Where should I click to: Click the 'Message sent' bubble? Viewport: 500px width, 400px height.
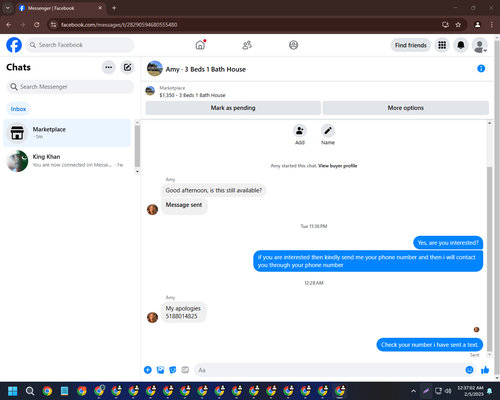point(184,205)
